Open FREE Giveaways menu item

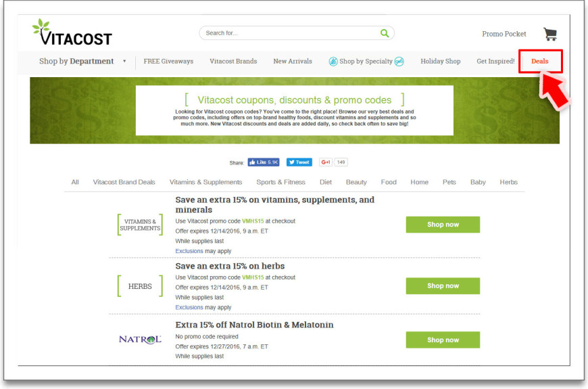168,61
